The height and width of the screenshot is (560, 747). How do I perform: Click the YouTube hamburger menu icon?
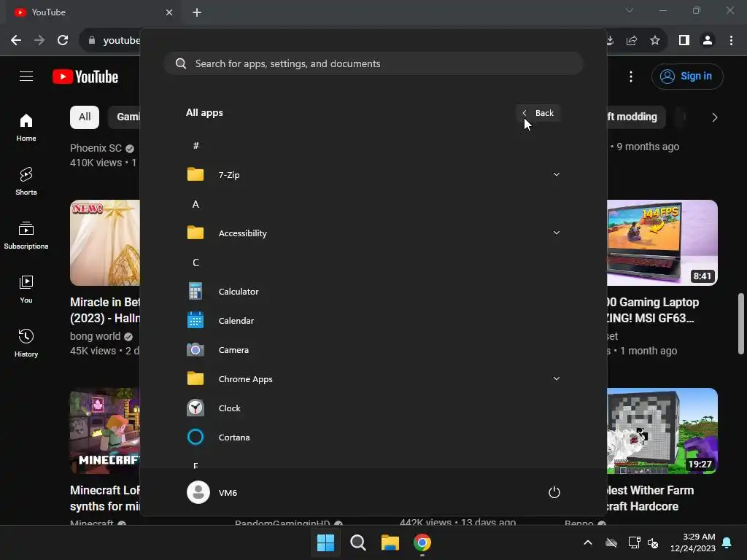(x=26, y=76)
